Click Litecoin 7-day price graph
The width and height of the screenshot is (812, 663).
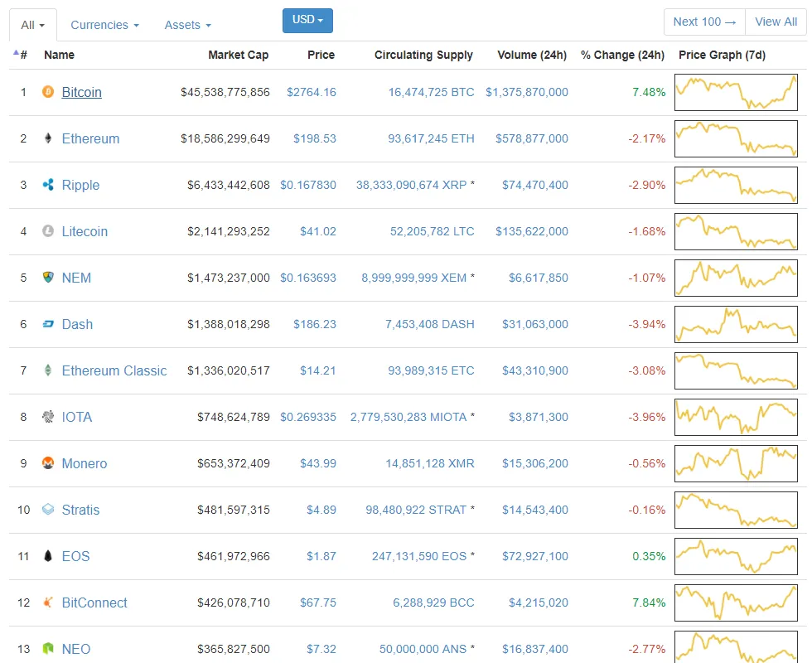pyautogui.click(x=736, y=231)
